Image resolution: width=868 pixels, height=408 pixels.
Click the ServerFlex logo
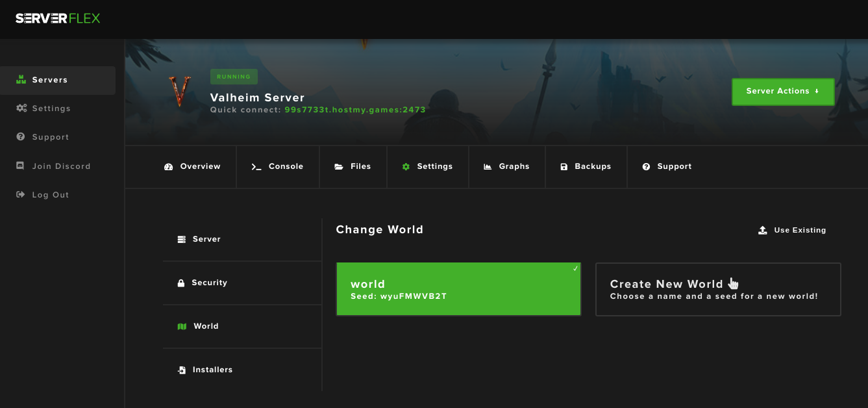click(x=58, y=18)
